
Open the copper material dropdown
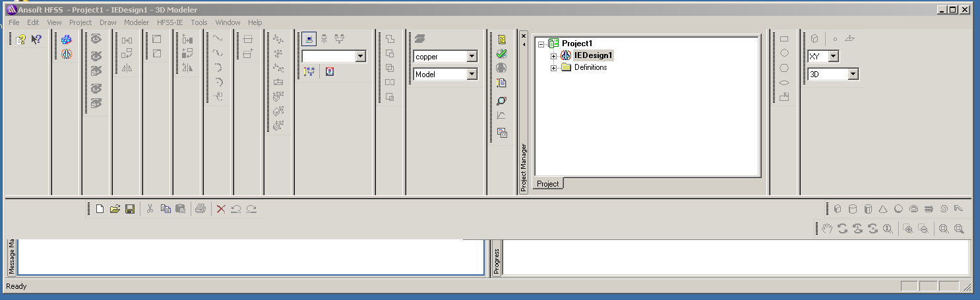click(472, 57)
